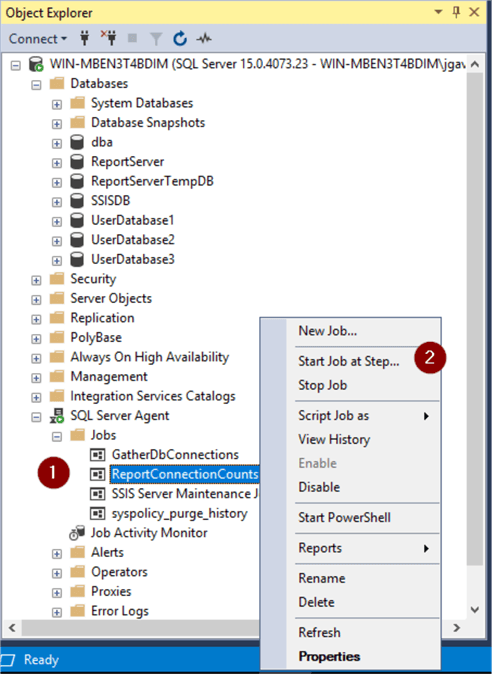492x674 pixels.
Task: Open the Reports submenu
Action: [350, 548]
